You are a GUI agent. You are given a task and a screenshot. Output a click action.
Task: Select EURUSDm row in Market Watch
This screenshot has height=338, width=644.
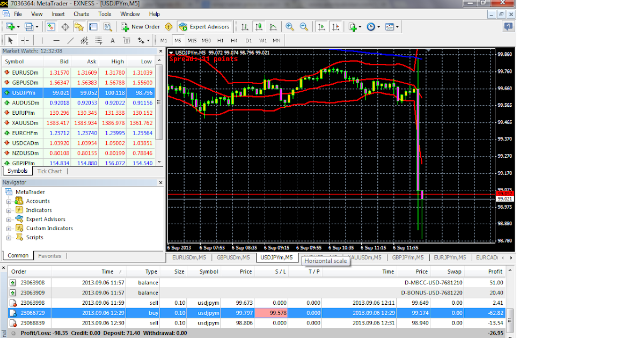pos(78,72)
